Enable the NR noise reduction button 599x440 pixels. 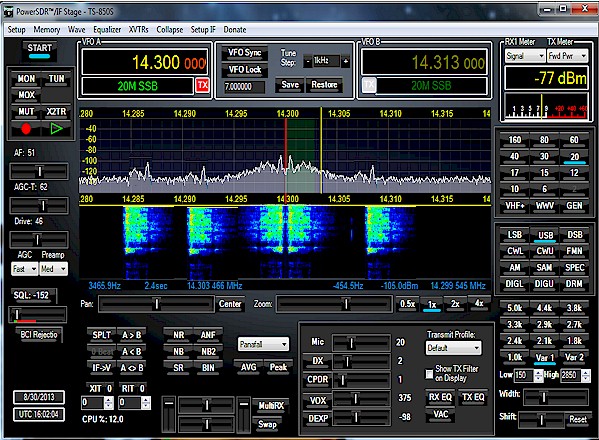[x=178, y=335]
